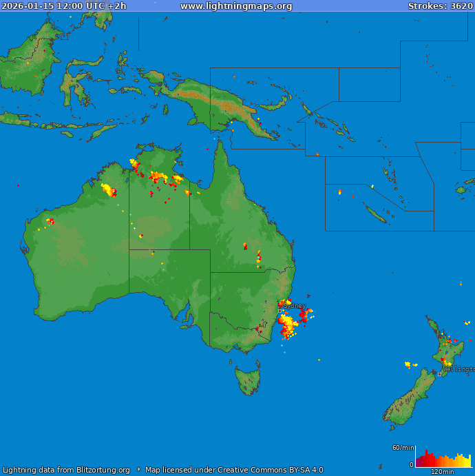Click the large lightning cluster near Sydney
Screen dimensions: 475x476
291,322
